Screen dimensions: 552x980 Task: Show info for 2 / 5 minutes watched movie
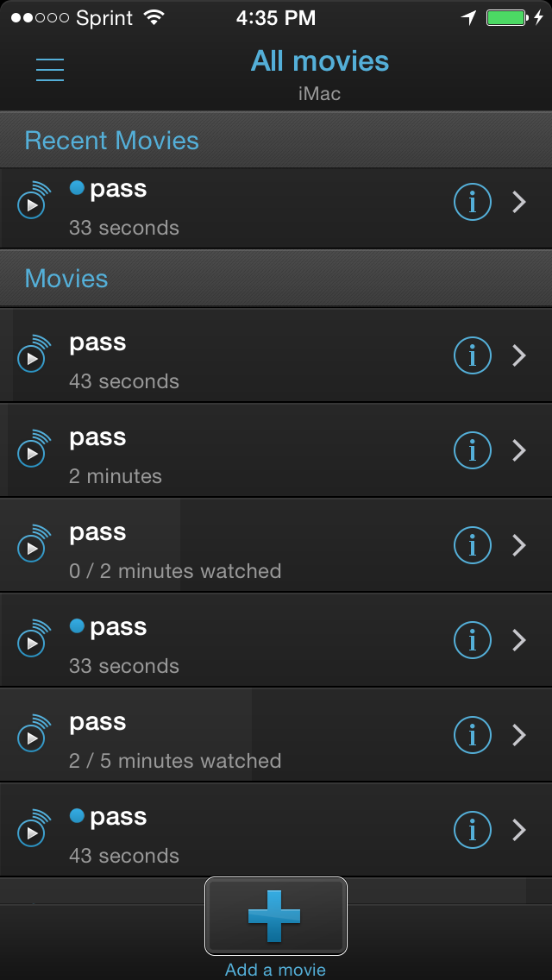pyautogui.click(x=472, y=735)
